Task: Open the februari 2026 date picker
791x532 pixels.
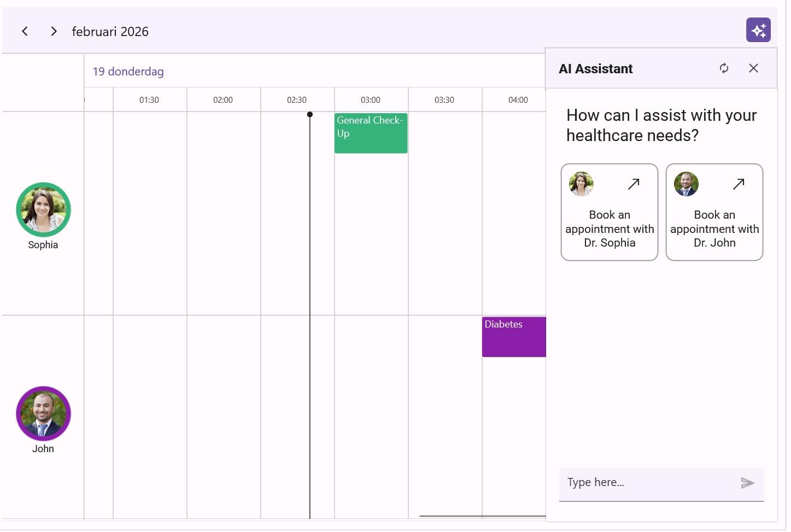Action: click(110, 32)
